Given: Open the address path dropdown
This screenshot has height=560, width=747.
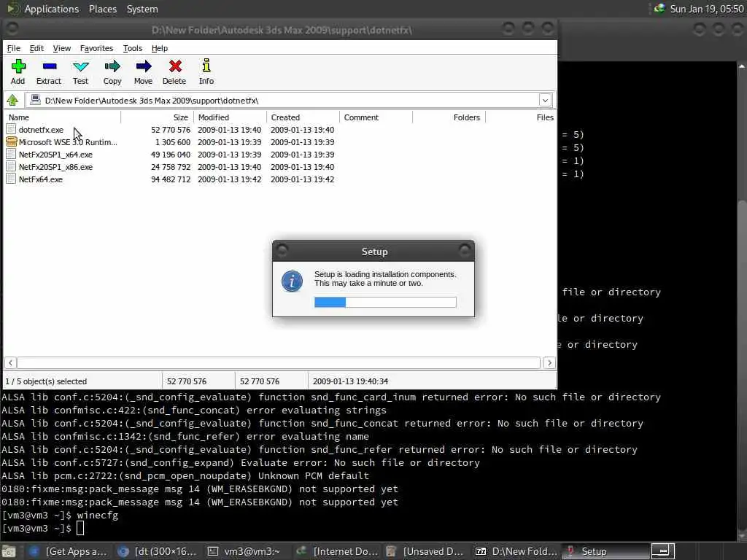Looking at the screenshot, I should [545, 100].
